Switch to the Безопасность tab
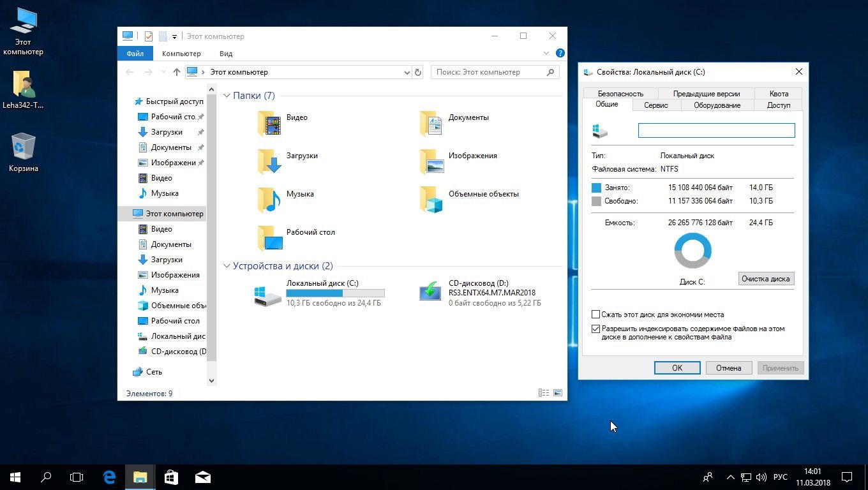Image resolution: width=868 pixels, height=490 pixels. tap(620, 94)
